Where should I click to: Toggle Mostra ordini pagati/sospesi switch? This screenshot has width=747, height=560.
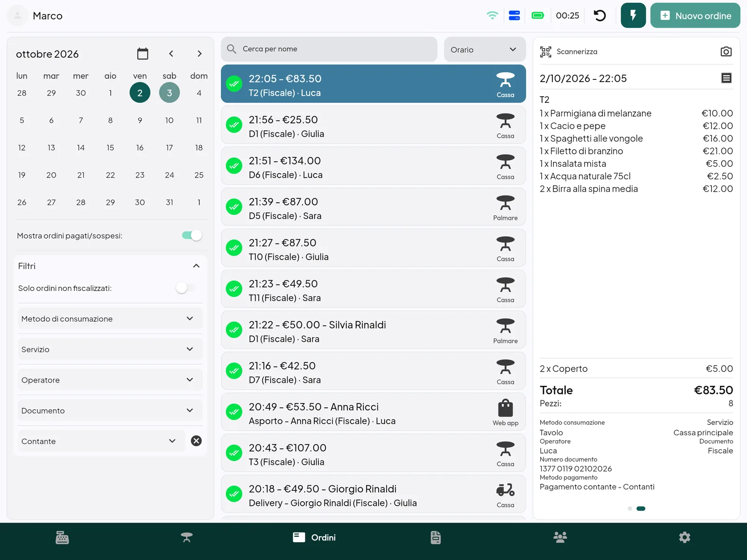192,235
